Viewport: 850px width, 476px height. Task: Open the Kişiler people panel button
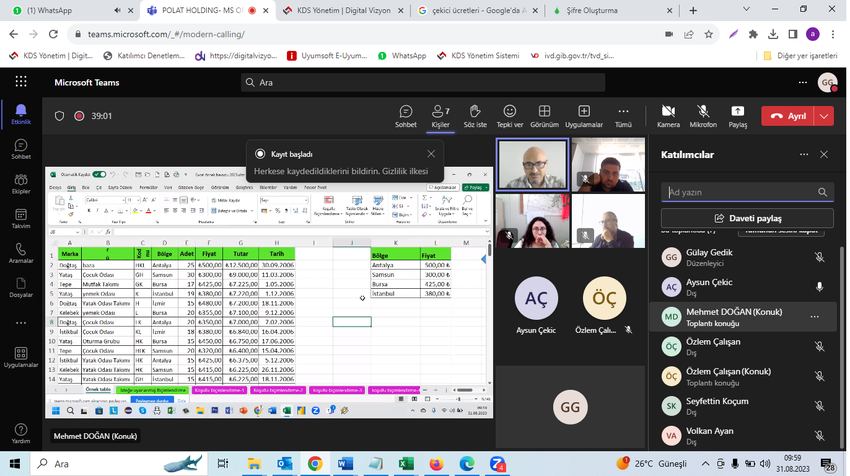(x=440, y=116)
